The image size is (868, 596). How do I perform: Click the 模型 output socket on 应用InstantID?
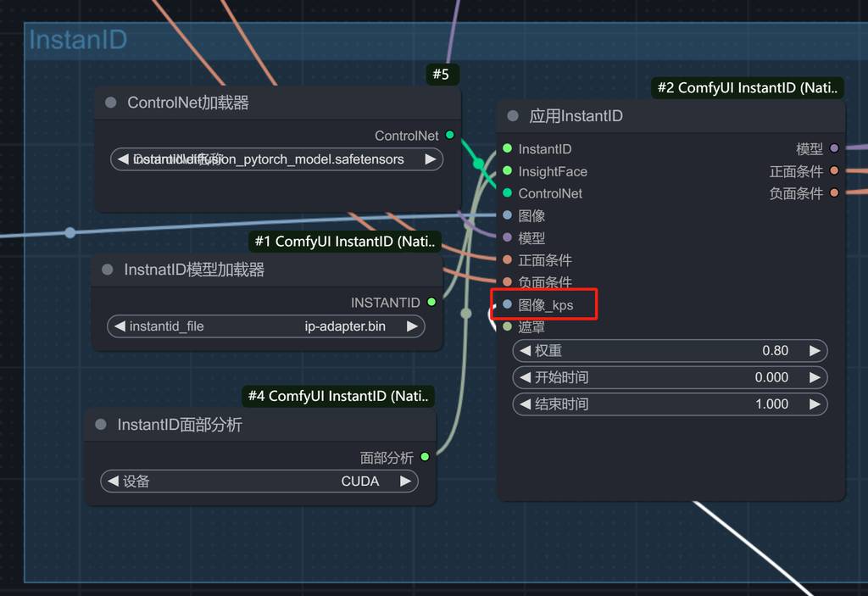[x=834, y=149]
